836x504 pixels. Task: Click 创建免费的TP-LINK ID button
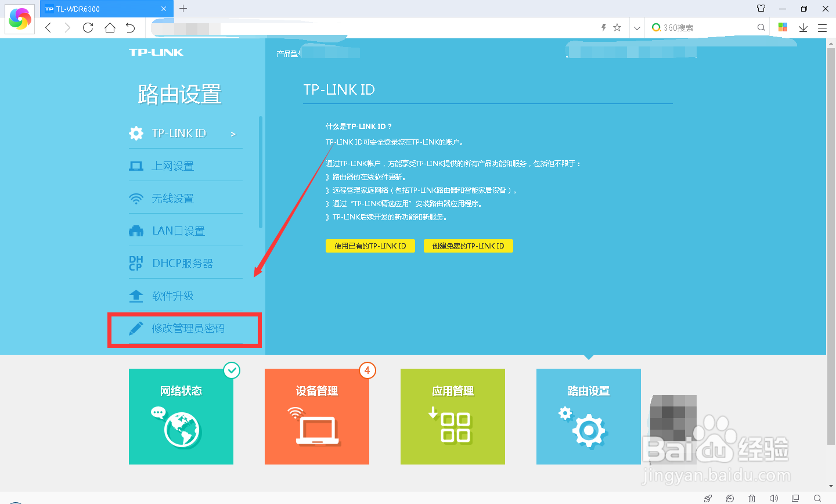469,246
